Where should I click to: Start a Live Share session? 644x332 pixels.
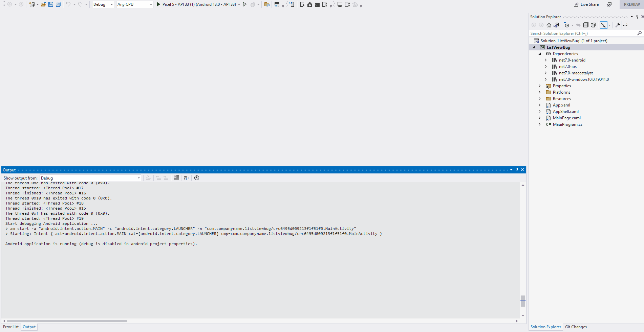pos(586,4)
